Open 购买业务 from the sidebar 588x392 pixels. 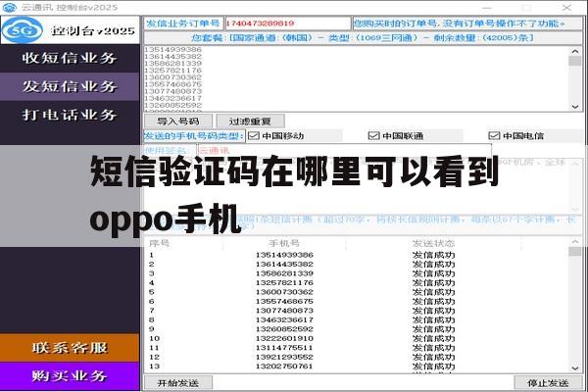pyautogui.click(x=70, y=376)
